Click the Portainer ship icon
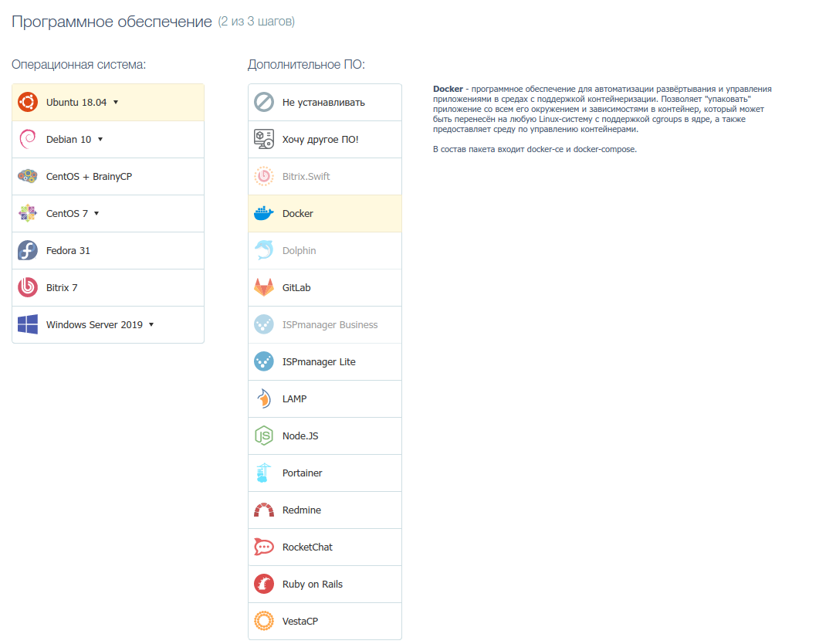This screenshot has height=644, width=819. click(262, 473)
